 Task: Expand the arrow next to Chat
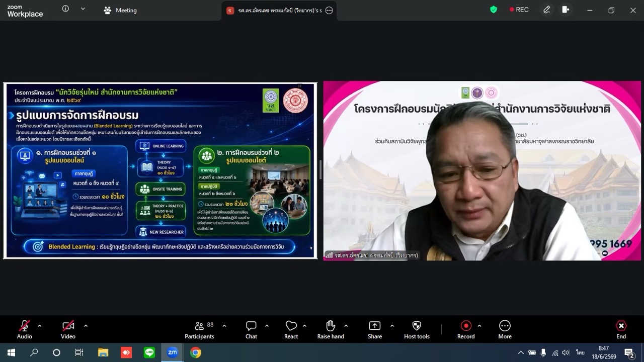pos(267,325)
